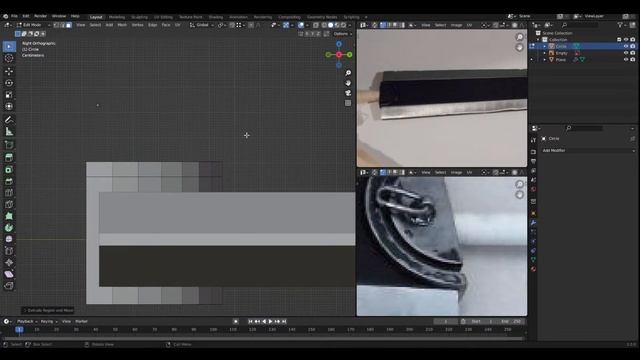Toggle the camera view icon in viewport
This screenshot has height=360, width=640.
coord(348,93)
